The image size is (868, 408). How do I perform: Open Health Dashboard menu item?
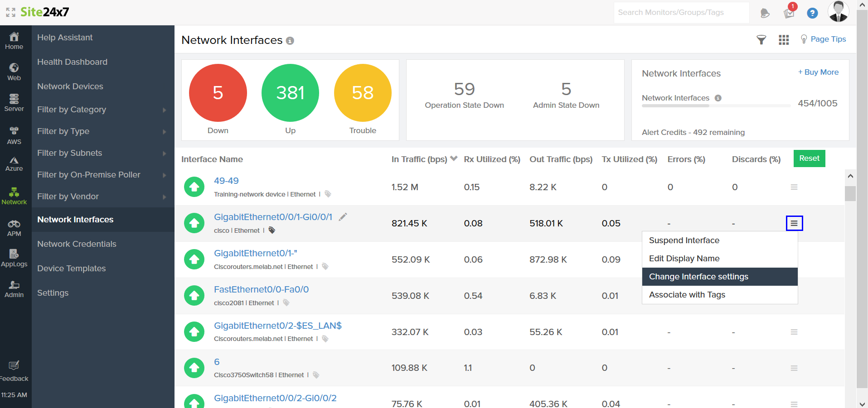[x=73, y=62]
